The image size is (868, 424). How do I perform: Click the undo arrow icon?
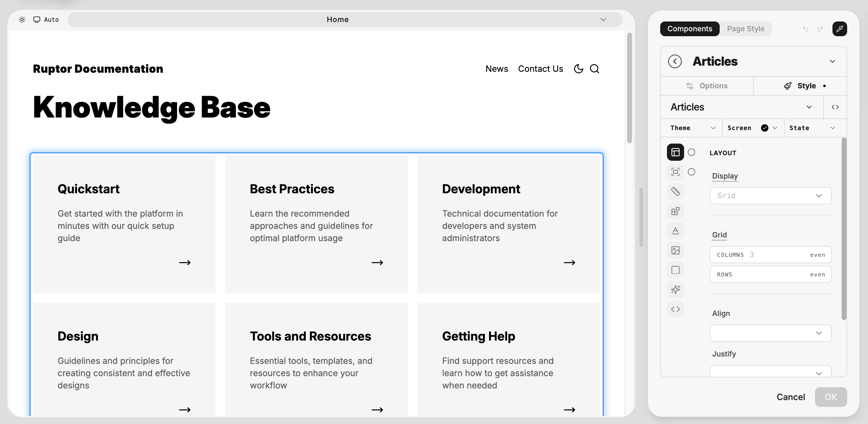tap(805, 29)
